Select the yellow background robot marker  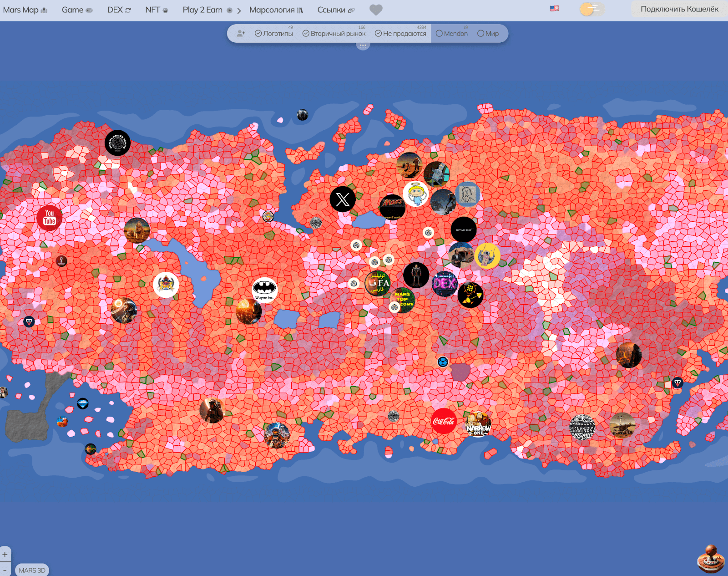pos(487,255)
